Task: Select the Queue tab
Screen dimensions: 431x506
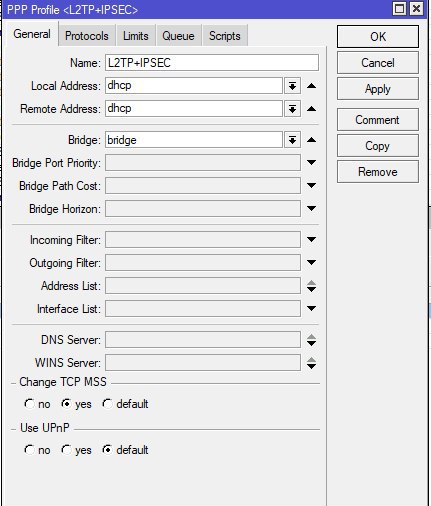Action: point(178,35)
